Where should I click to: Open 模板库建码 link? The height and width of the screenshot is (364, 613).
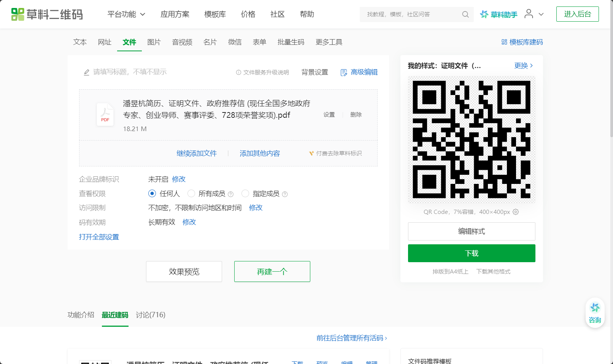tap(522, 42)
